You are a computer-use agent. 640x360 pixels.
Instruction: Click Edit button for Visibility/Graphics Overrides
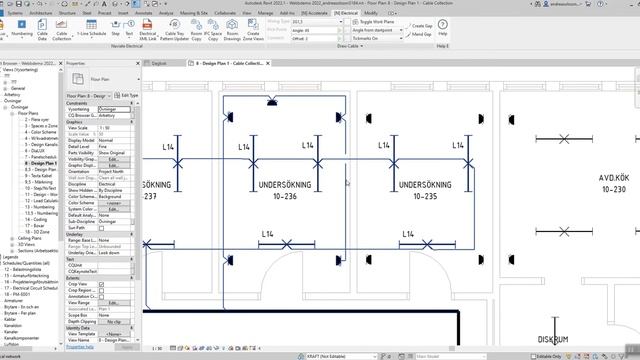click(114, 159)
